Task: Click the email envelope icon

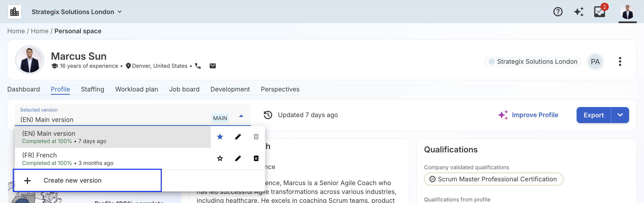Action: (213, 66)
